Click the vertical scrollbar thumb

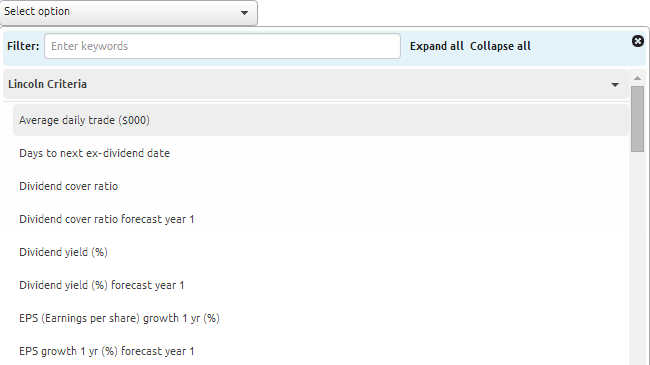tap(638, 119)
